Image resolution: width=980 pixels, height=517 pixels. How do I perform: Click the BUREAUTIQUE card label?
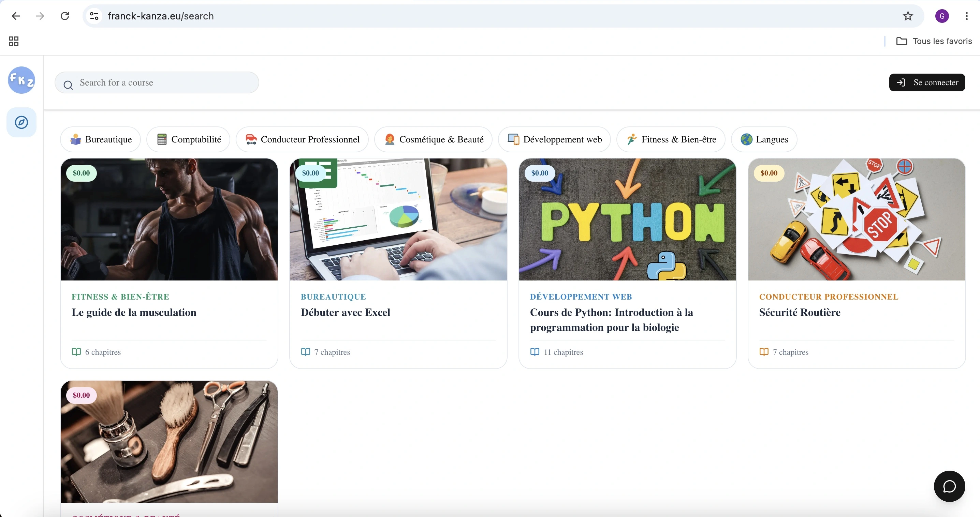coord(333,297)
